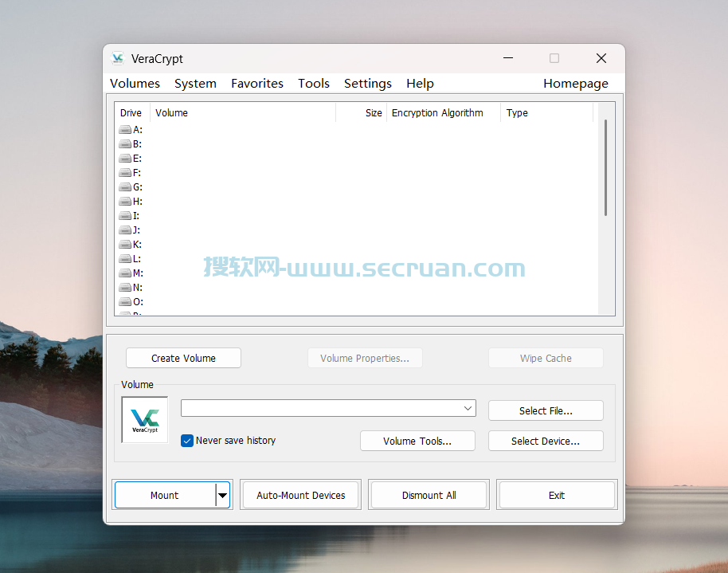
Task: Open the Favorites menu
Action: click(x=257, y=84)
